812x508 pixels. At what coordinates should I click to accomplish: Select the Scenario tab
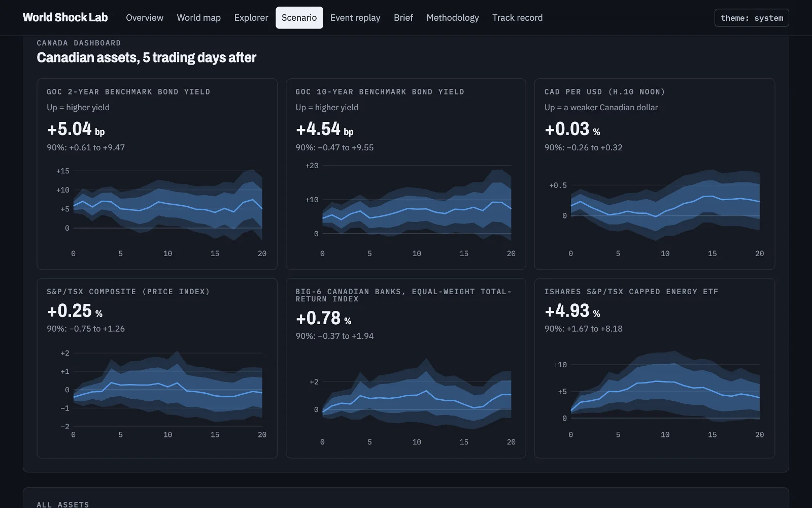pyautogui.click(x=299, y=18)
